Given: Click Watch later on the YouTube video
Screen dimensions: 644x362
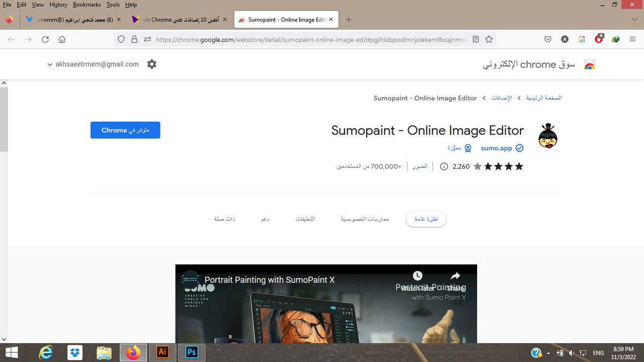Looking at the screenshot, I should point(418,281).
